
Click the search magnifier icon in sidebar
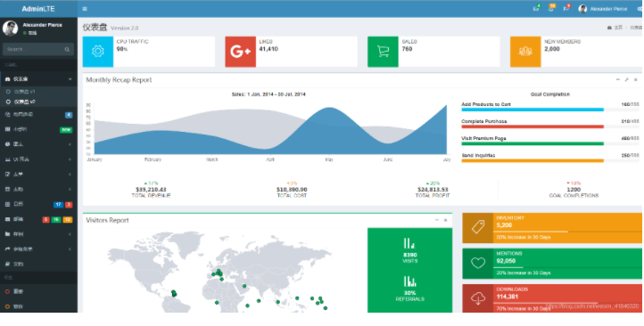(67, 49)
